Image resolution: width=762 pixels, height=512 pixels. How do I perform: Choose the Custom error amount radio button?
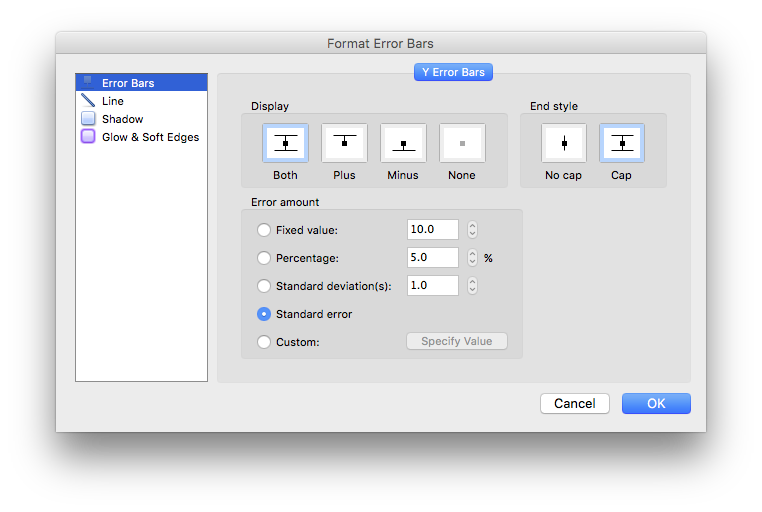[x=264, y=342]
